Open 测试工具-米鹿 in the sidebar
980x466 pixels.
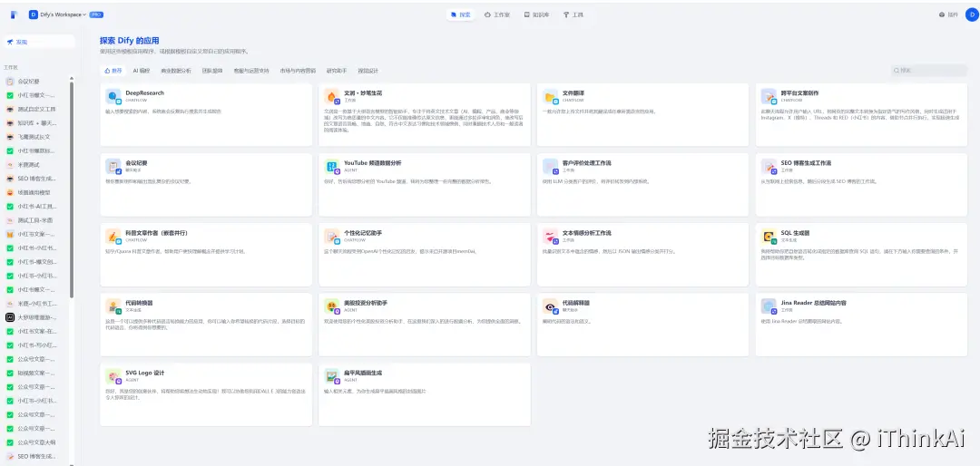35,220
